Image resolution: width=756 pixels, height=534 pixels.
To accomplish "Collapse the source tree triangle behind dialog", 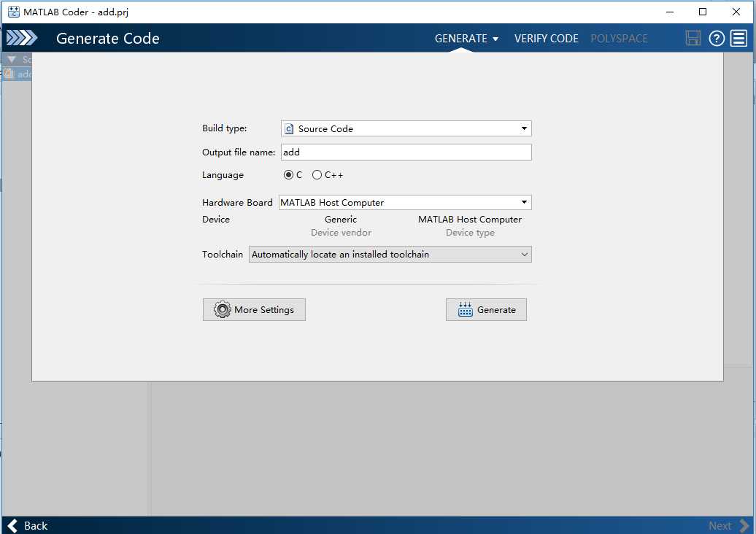I will click(12, 59).
